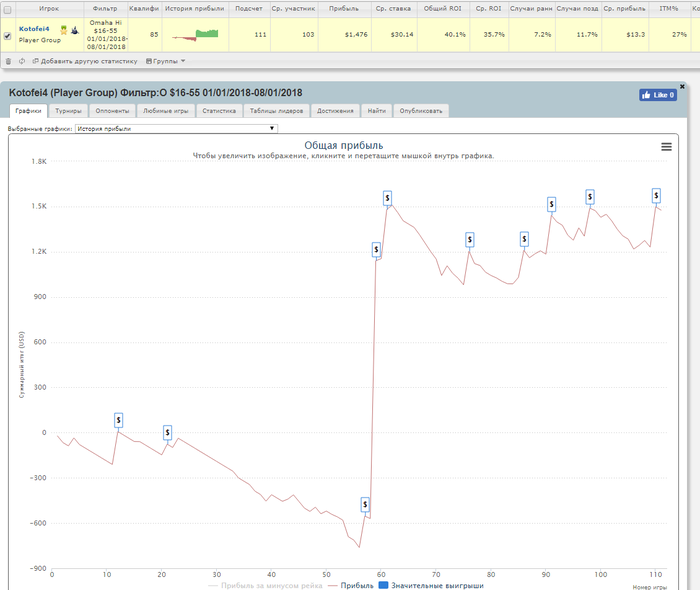This screenshot has height=590, width=700.
Task: Click the '$30.14' average stake cell
Action: coord(395,35)
